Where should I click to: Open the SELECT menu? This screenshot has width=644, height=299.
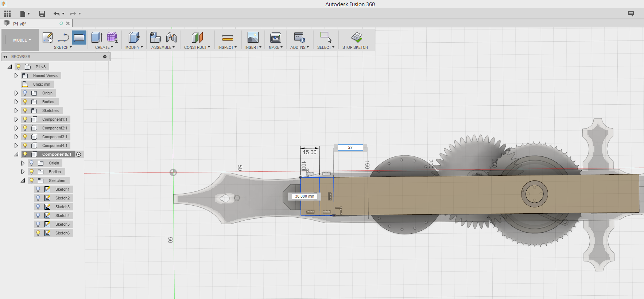tap(326, 47)
